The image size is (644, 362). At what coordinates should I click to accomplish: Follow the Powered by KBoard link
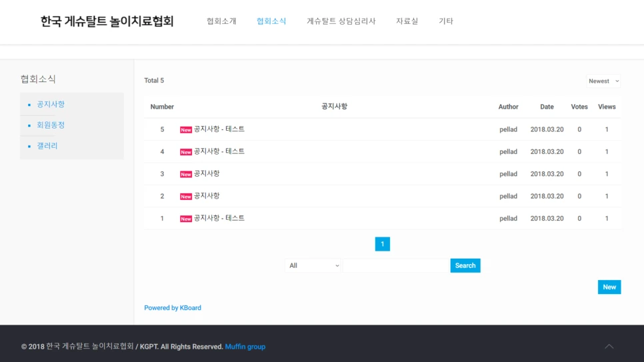coord(173,308)
